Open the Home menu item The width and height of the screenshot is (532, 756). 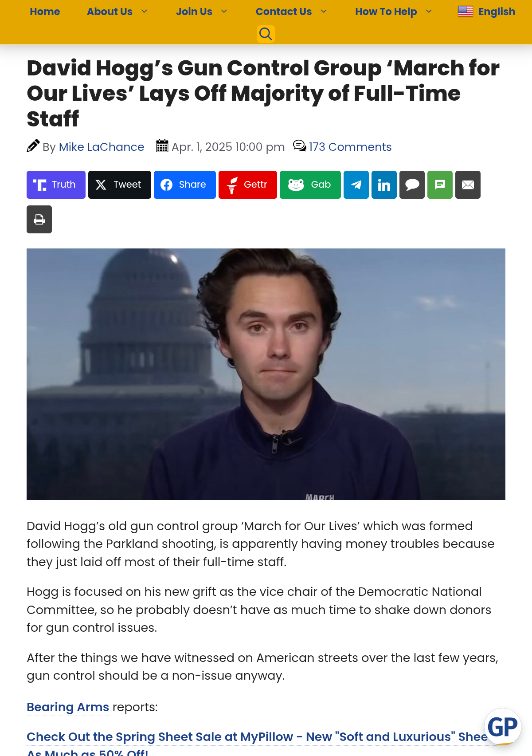point(45,12)
